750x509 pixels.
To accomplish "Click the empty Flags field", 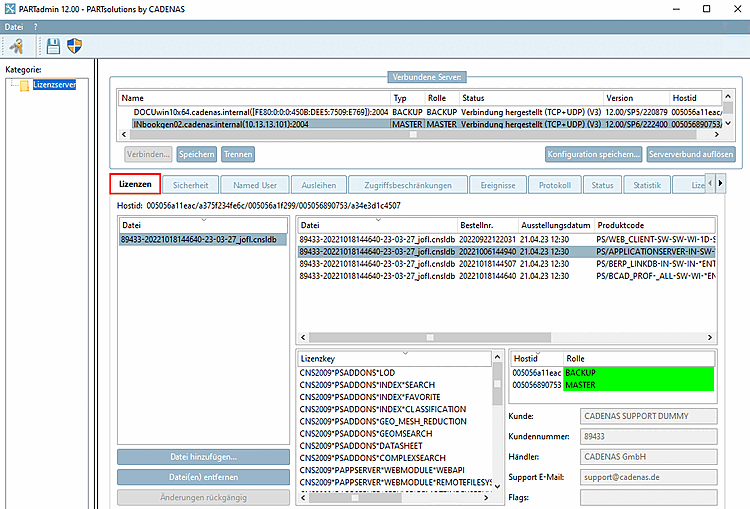I will (x=649, y=498).
